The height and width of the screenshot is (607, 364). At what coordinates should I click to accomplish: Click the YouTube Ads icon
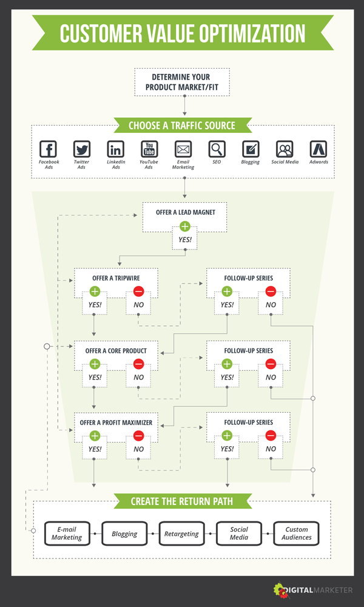(x=149, y=149)
